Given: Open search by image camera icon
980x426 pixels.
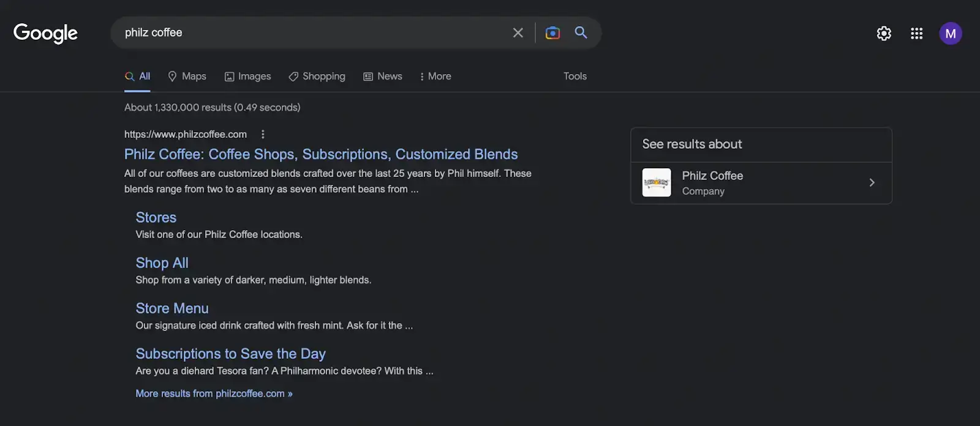Looking at the screenshot, I should [x=552, y=32].
